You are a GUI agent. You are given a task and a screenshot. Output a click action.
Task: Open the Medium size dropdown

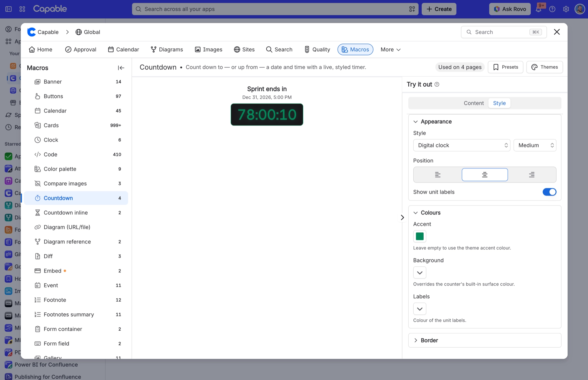pos(535,145)
